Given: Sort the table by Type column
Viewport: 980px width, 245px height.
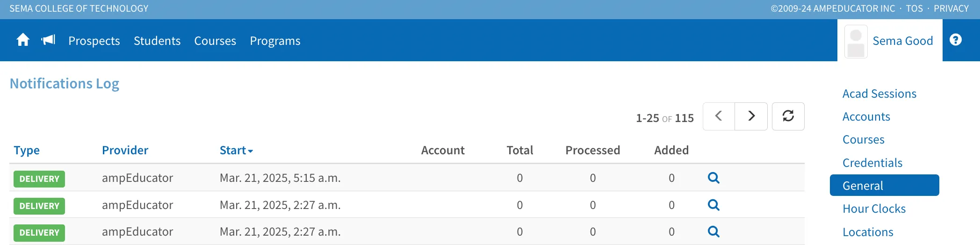Looking at the screenshot, I should [27, 150].
